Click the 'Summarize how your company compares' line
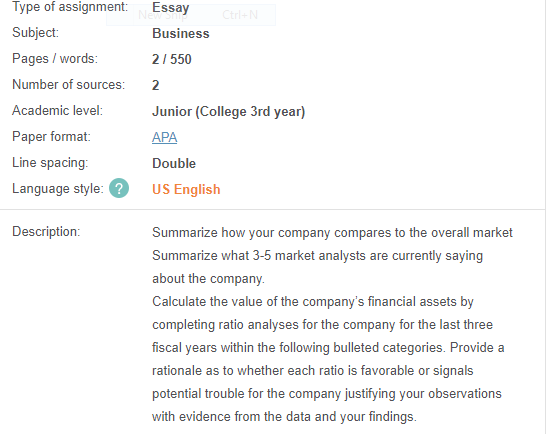557x434 pixels. tap(332, 233)
